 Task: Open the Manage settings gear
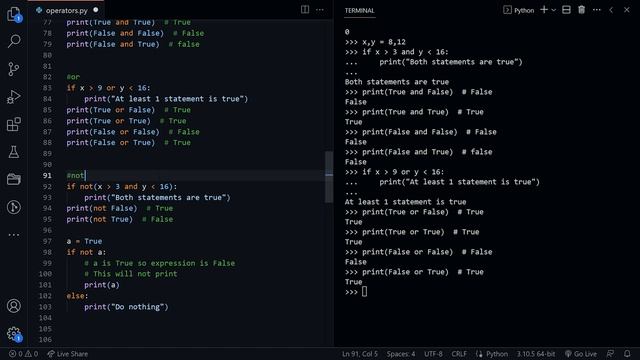pos(14,333)
